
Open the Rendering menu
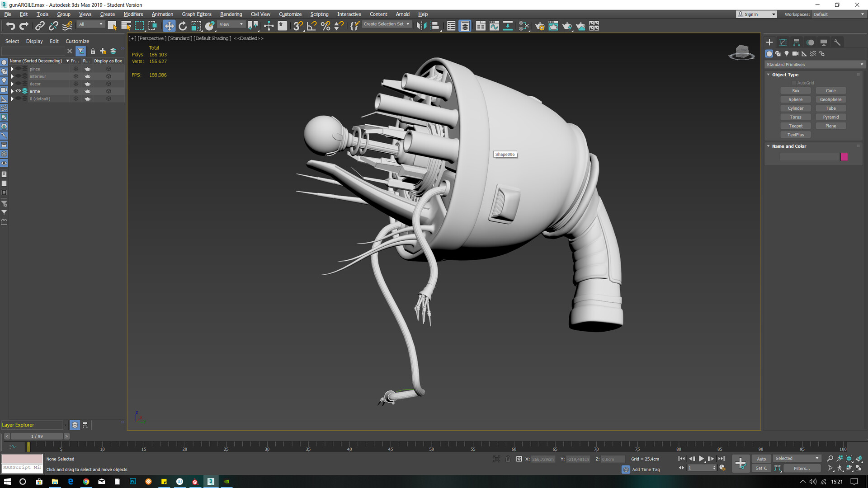[x=231, y=14]
